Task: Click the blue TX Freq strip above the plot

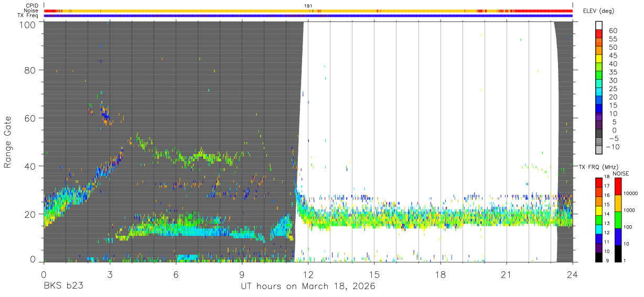Action: point(308,16)
